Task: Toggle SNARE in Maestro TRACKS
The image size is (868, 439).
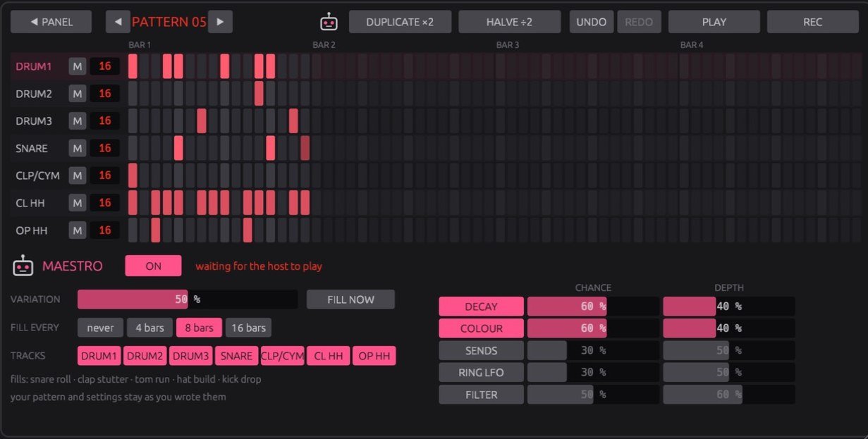Action: click(237, 356)
